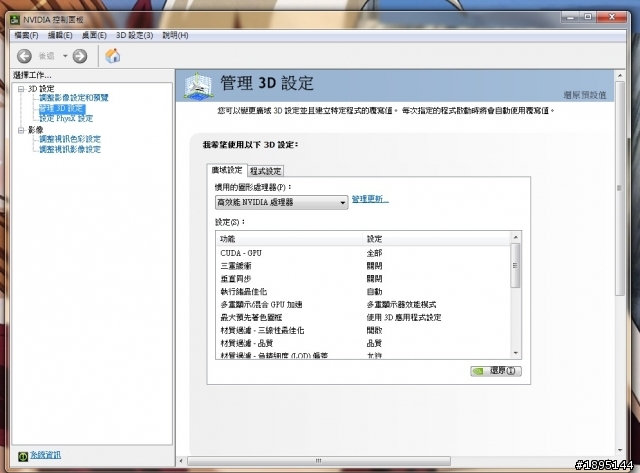Select the 執行緒最佳化 settings row
Viewport: 640px width, 473px height.
click(363, 292)
